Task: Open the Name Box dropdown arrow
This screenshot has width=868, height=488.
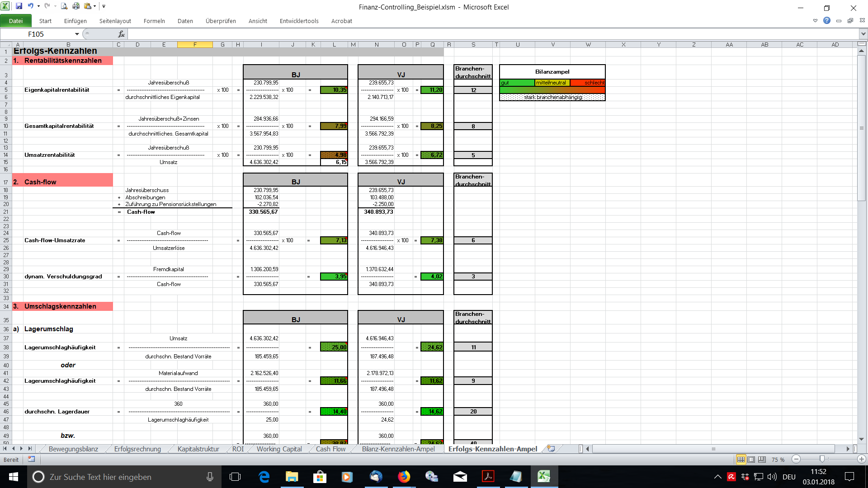Action: 77,34
